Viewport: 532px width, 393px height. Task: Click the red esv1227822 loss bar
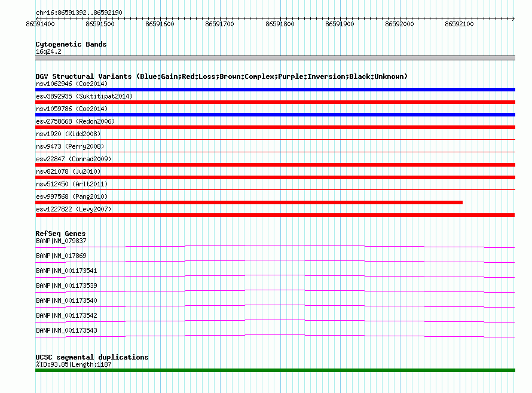pos(275,215)
